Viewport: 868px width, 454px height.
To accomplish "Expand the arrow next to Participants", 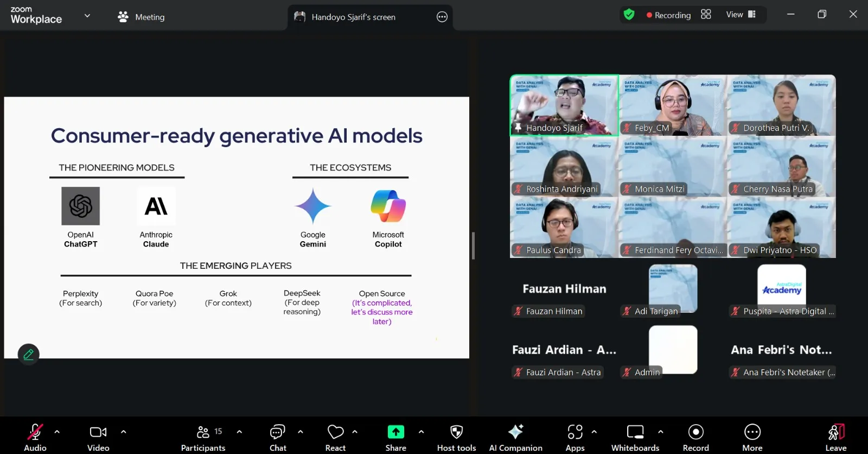I will pyautogui.click(x=239, y=432).
